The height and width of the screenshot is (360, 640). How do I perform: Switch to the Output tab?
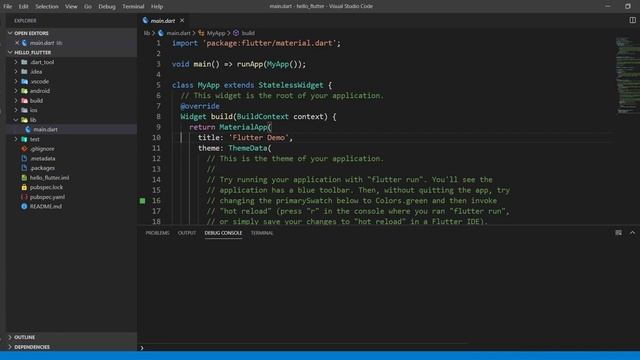[187, 233]
